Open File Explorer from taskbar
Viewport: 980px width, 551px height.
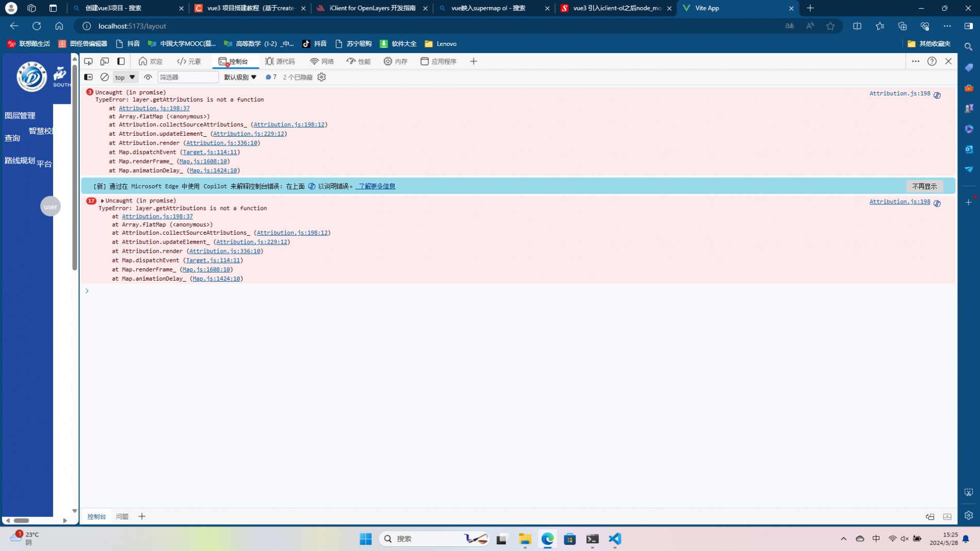tap(525, 539)
